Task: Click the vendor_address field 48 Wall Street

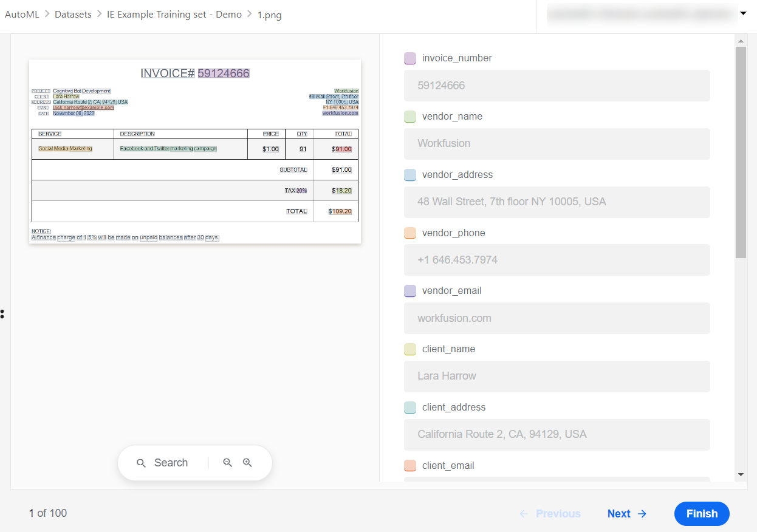Action: pos(557,202)
